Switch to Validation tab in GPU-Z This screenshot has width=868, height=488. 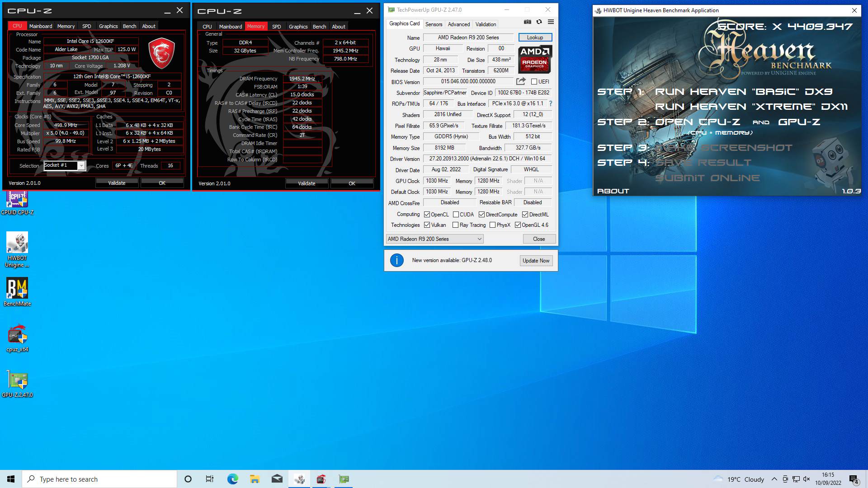(x=486, y=24)
